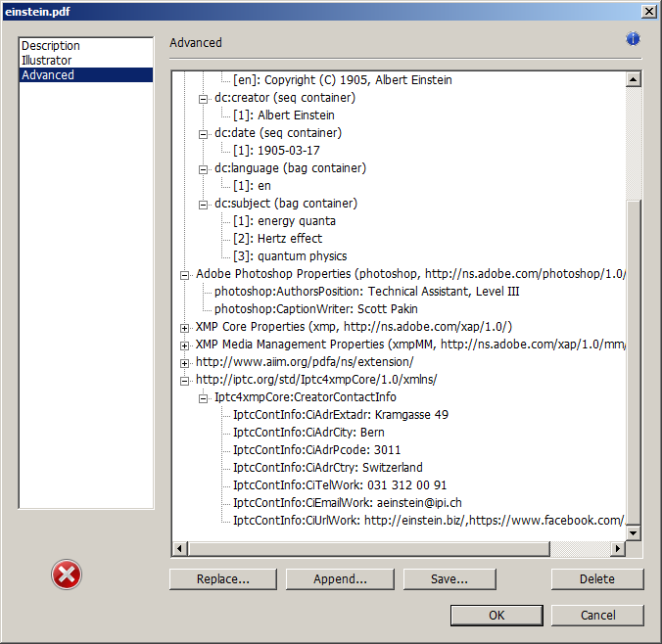The image size is (662, 644).
Task: Select the Advanced panel entry
Action: tap(48, 75)
